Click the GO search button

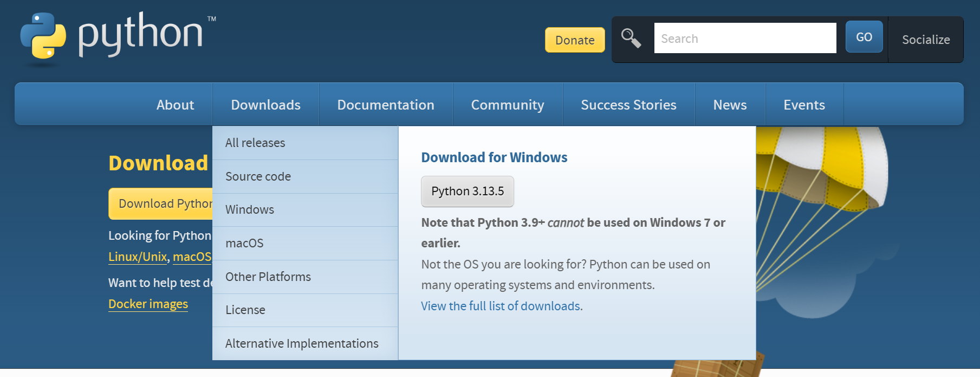(x=864, y=37)
